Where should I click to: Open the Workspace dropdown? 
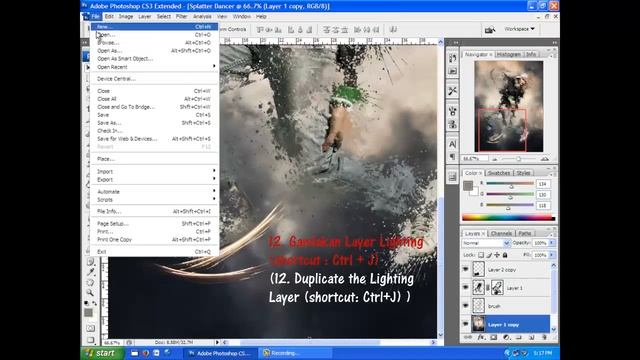[520, 29]
